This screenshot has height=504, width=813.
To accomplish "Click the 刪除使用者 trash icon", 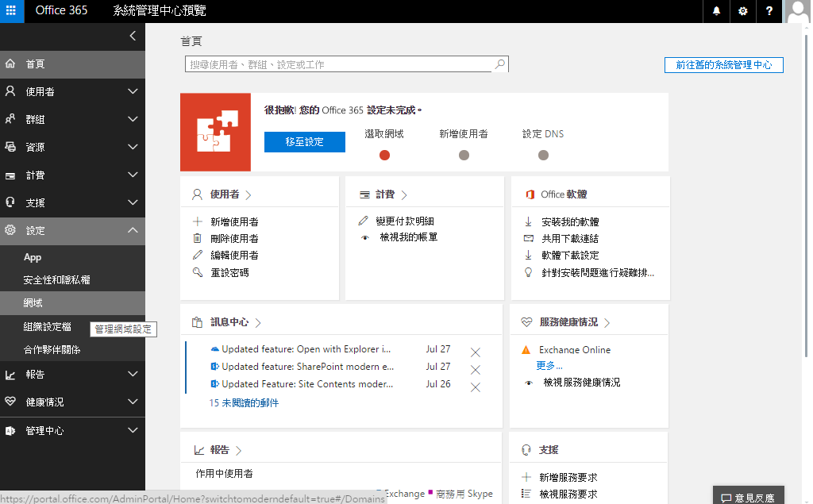I will [x=198, y=239].
